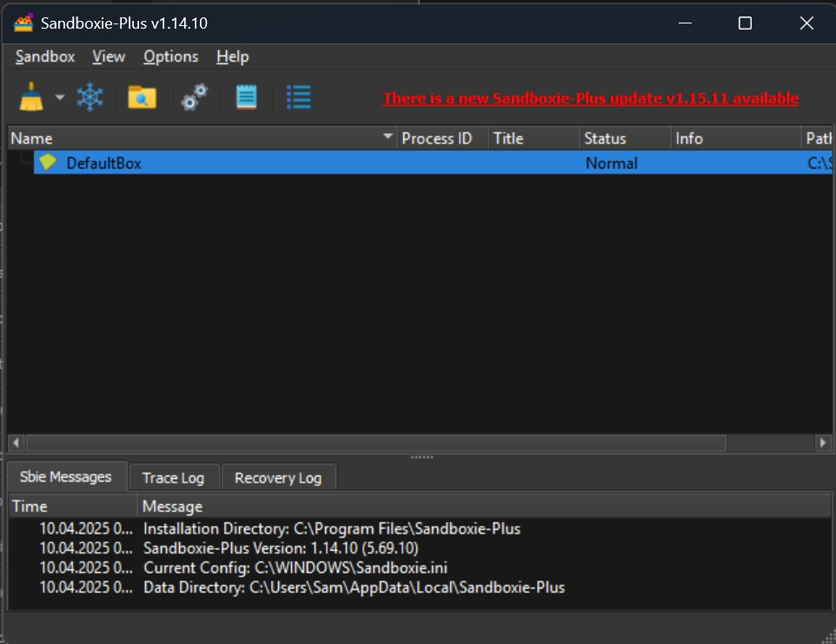Sort by the Process ID column header
This screenshot has height=644, width=836.
[x=442, y=138]
